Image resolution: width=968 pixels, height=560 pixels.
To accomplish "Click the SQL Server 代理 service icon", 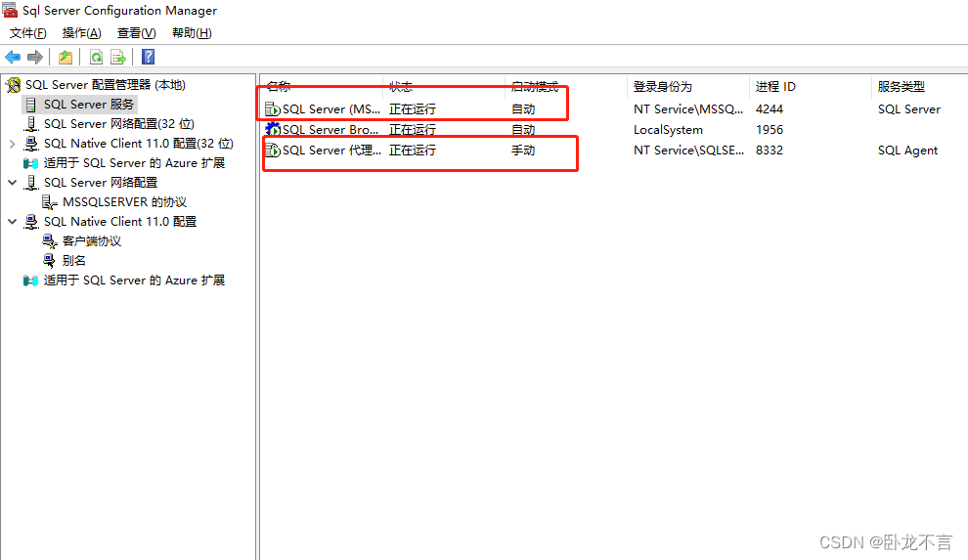I will [x=272, y=151].
